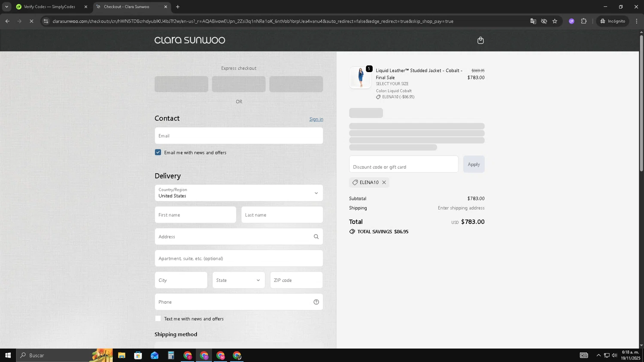Click the third-party cookies blocked eye icon

click(x=544, y=21)
